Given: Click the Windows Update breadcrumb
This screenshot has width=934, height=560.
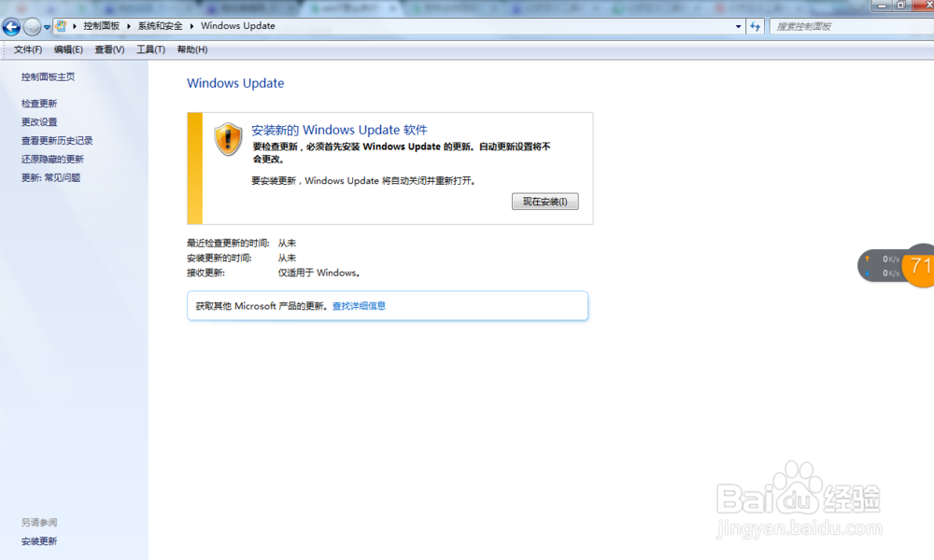Looking at the screenshot, I should point(237,26).
